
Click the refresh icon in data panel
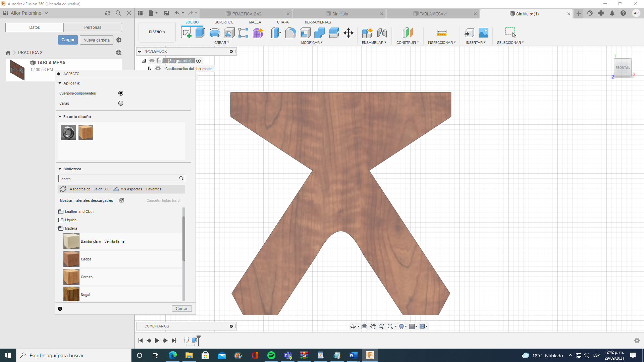(108, 13)
